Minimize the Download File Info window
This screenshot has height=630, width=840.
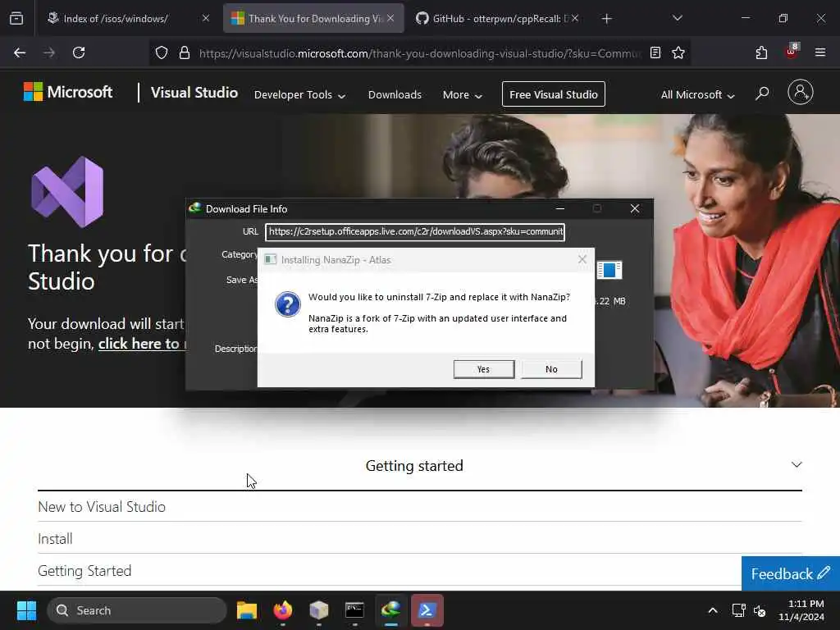tap(560, 208)
